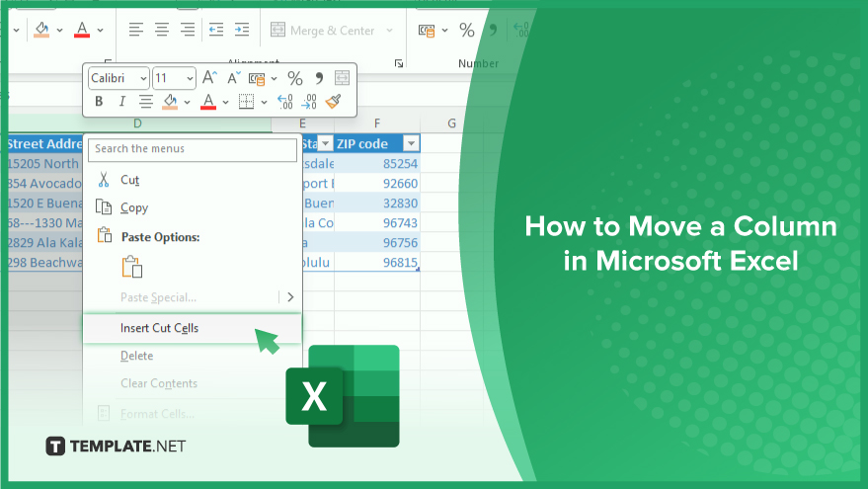Image resolution: width=868 pixels, height=489 pixels.
Task: Select cell with ZIP 96815
Action: point(377,262)
